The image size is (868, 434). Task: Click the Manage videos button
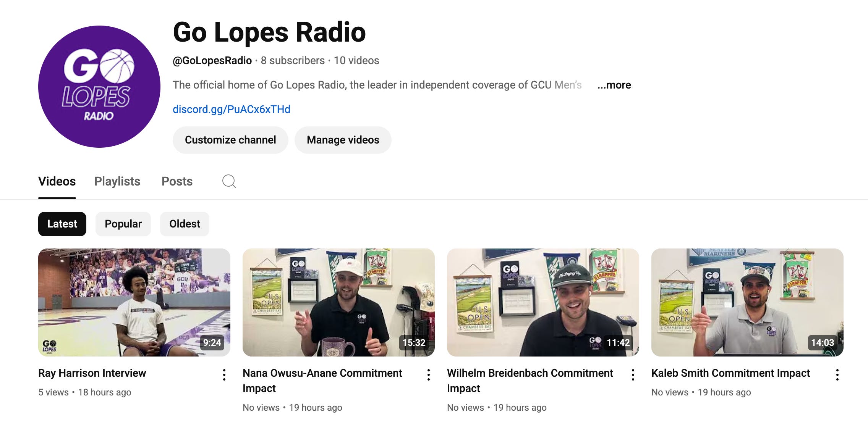[x=343, y=140]
